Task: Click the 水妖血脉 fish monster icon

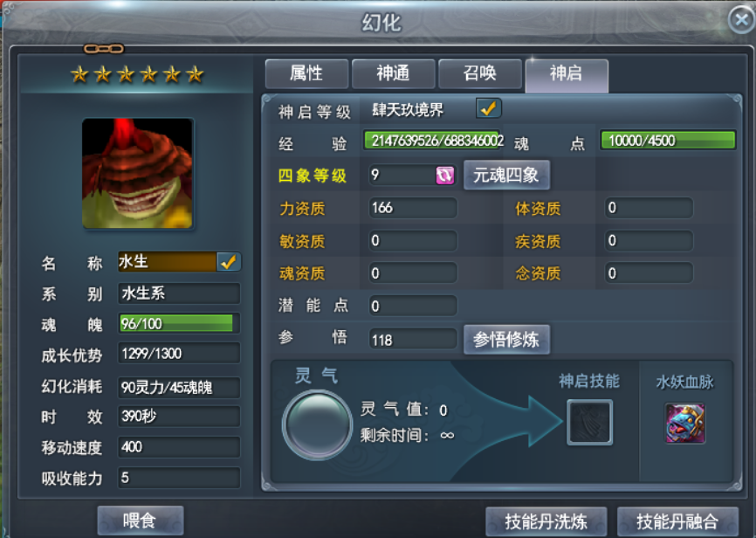Action: point(685,424)
